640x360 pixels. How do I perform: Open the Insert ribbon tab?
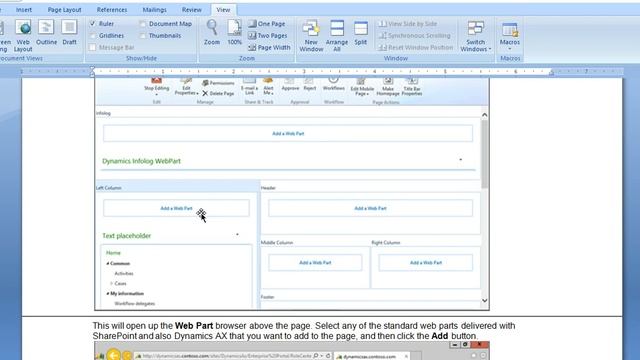point(24,9)
